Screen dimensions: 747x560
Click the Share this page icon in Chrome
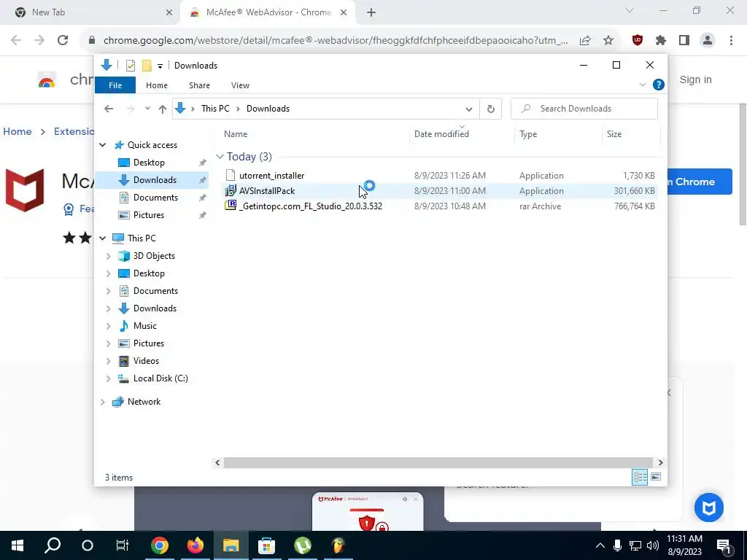585,41
